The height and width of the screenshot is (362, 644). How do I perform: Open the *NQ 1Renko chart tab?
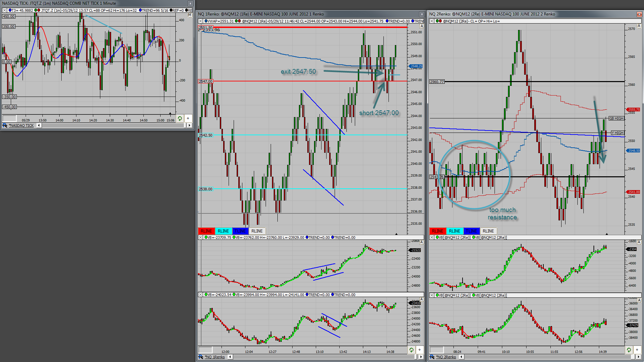pos(215,357)
